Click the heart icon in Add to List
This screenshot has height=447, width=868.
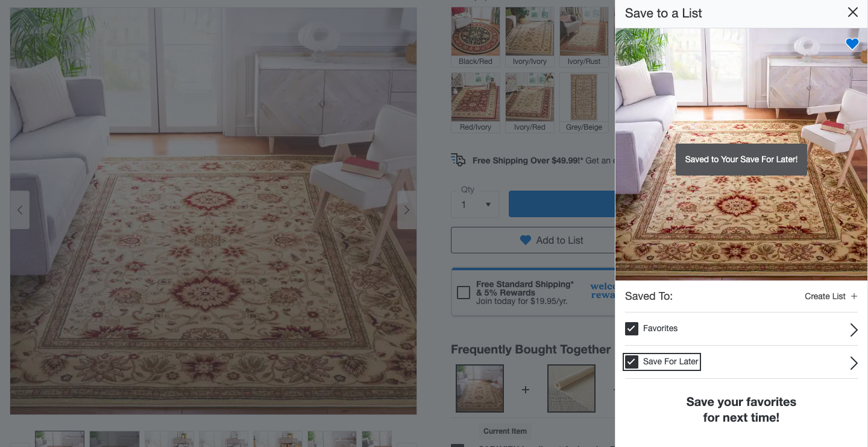(526, 240)
